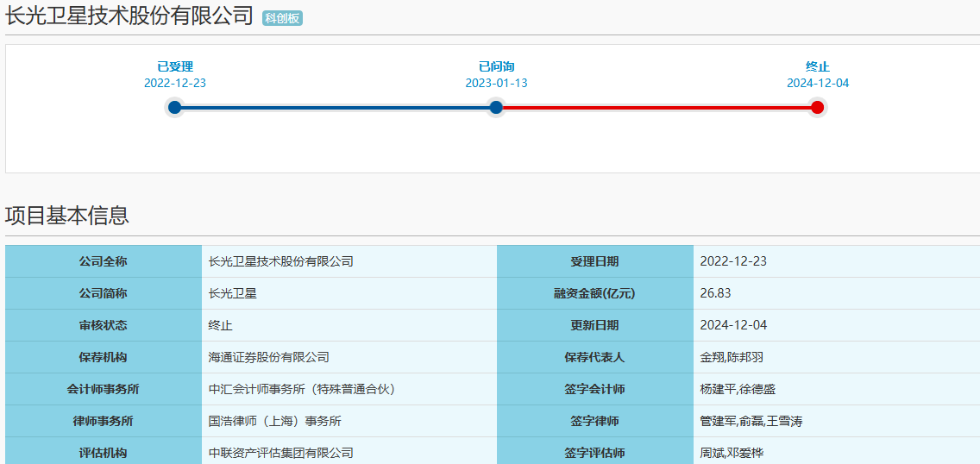
Task: Click the blue progress line segment
Action: (335, 108)
